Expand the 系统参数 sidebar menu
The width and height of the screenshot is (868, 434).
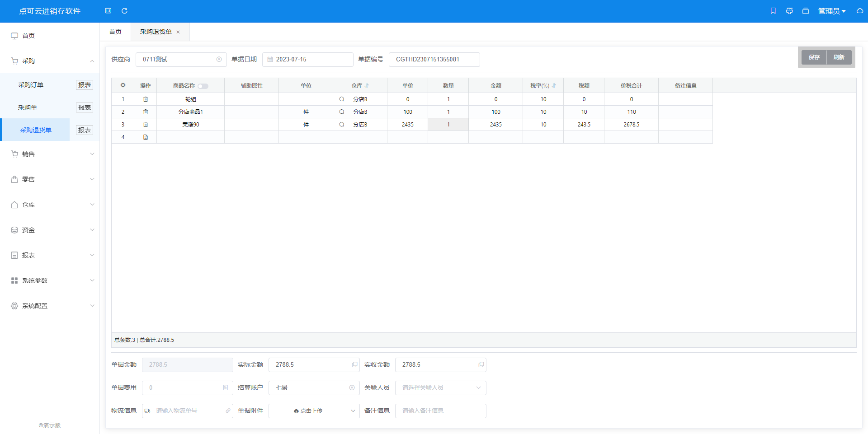(50, 280)
